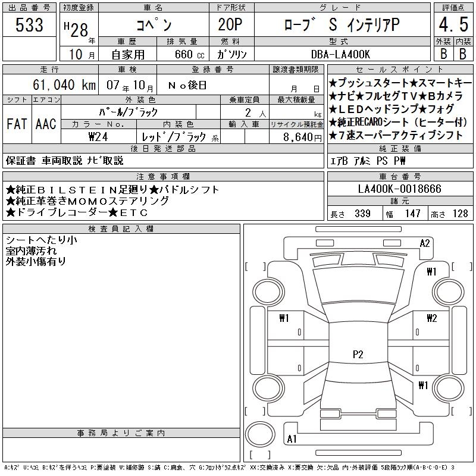476x476 pixels.
Task: Click 保証書 車両取説 ナビ取説 items
Action: point(64,161)
